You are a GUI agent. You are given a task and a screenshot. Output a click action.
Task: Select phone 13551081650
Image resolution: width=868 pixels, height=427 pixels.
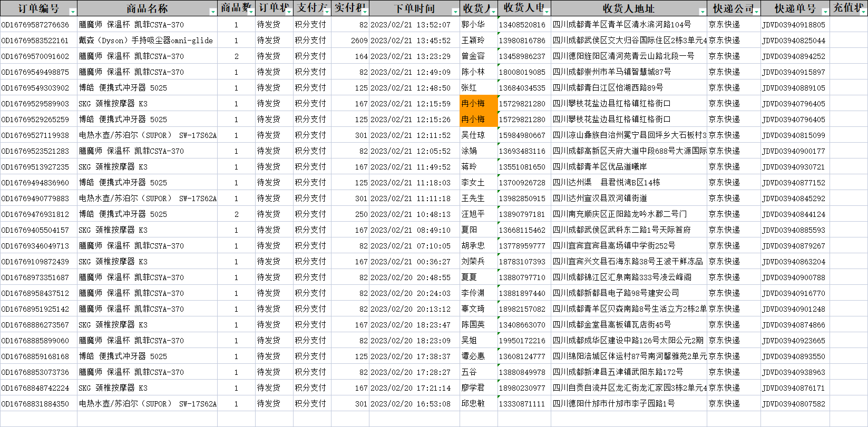point(524,167)
